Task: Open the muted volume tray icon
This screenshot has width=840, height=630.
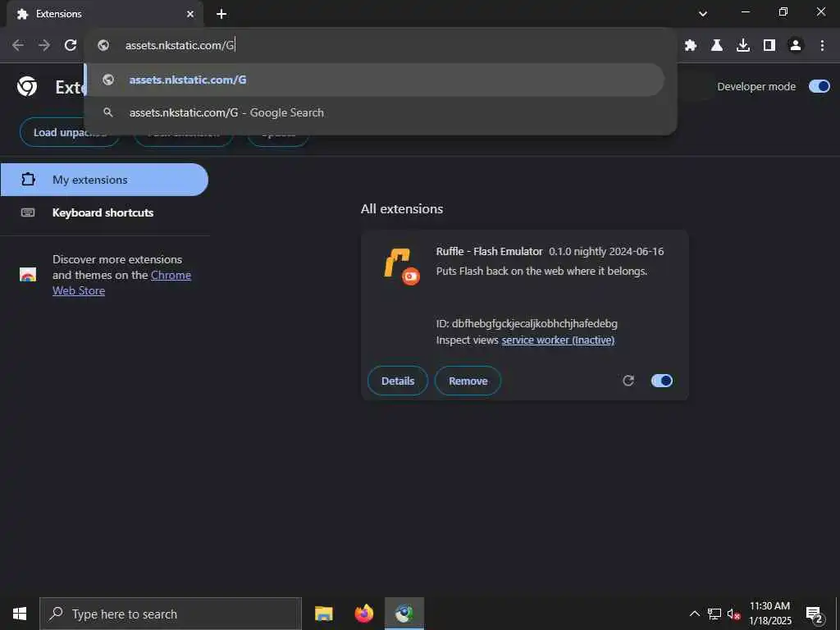Action: pos(733,614)
